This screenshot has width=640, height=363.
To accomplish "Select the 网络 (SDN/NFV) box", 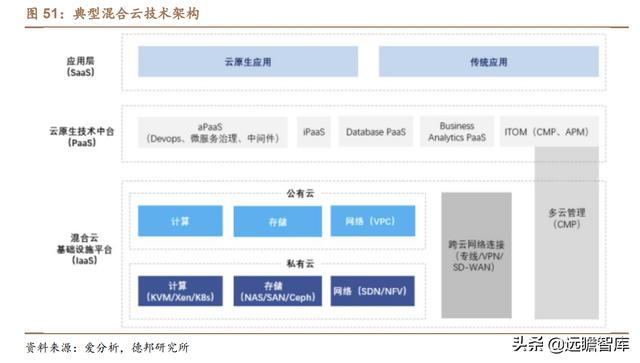I will pos(372,291).
